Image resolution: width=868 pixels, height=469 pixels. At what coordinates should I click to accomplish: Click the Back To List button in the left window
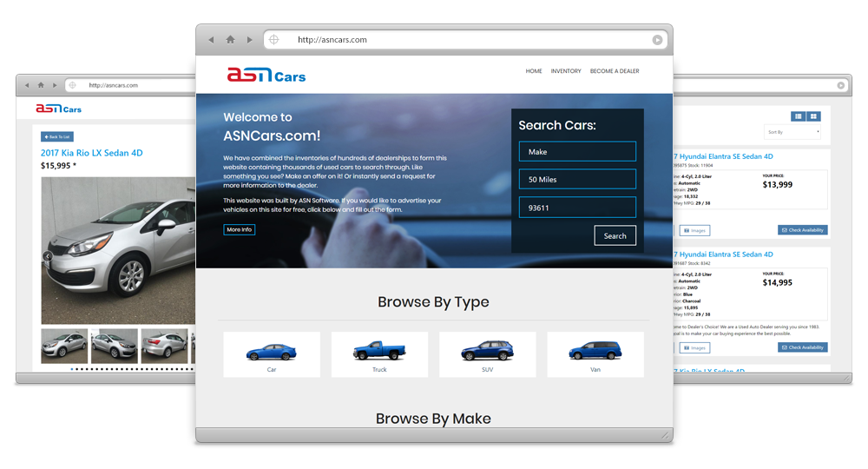pos(57,136)
